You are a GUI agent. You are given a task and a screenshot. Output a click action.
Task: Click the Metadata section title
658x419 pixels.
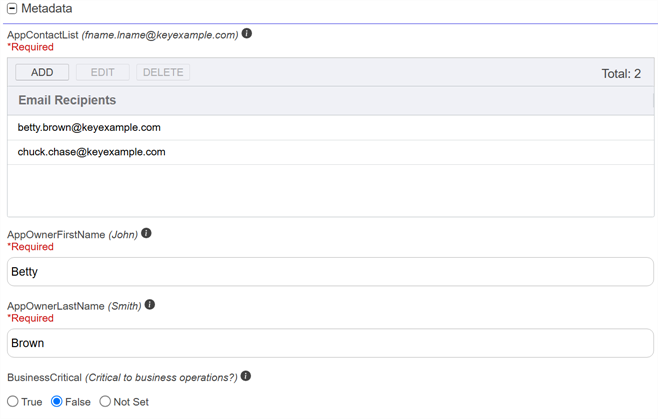[46, 9]
